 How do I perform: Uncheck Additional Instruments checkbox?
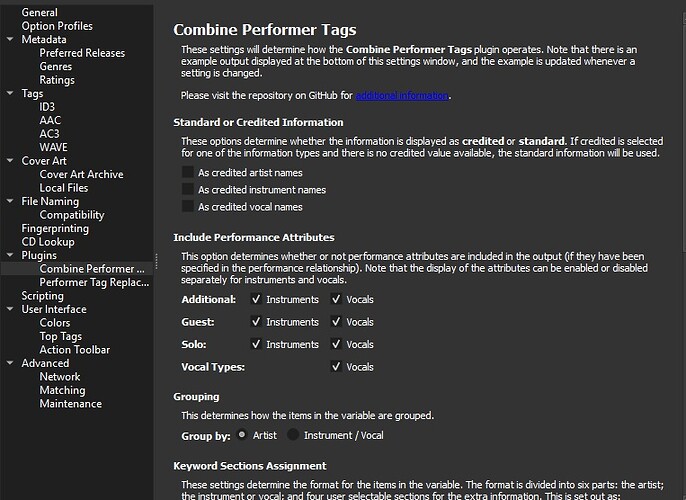click(x=257, y=299)
